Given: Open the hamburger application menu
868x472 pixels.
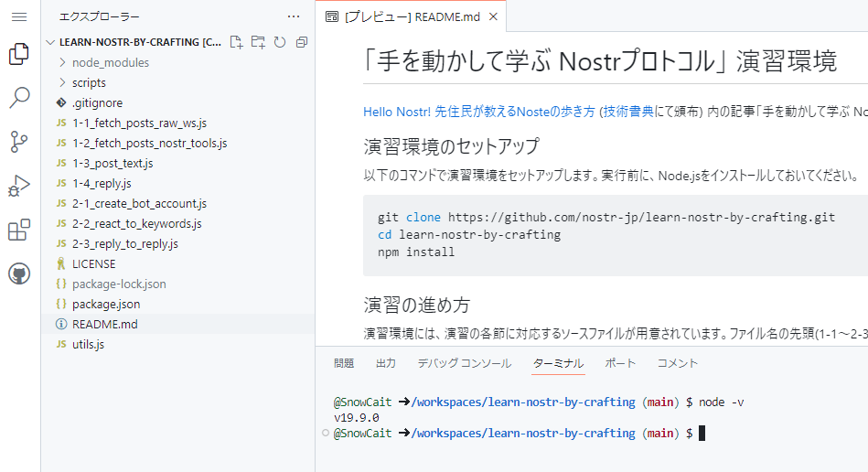Looking at the screenshot, I should coord(19,16).
